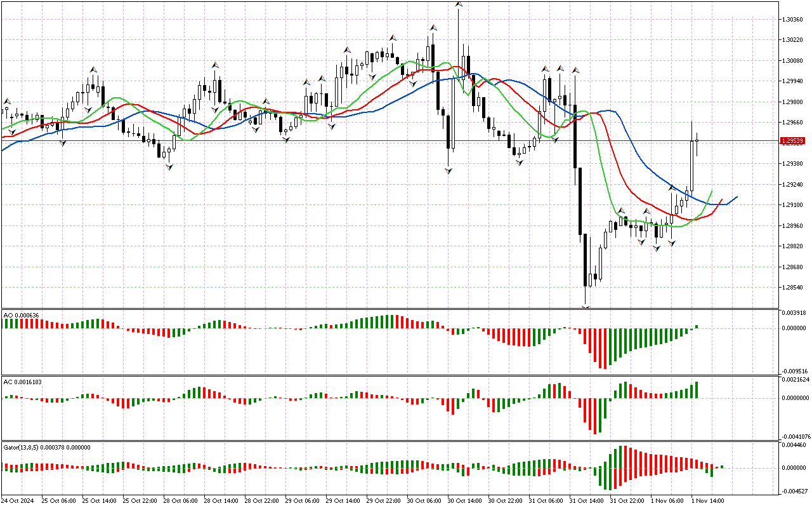Viewport: 812px width, 508px height.
Task: Select the 28 Oct 14:00 time label
Action: pos(223,500)
